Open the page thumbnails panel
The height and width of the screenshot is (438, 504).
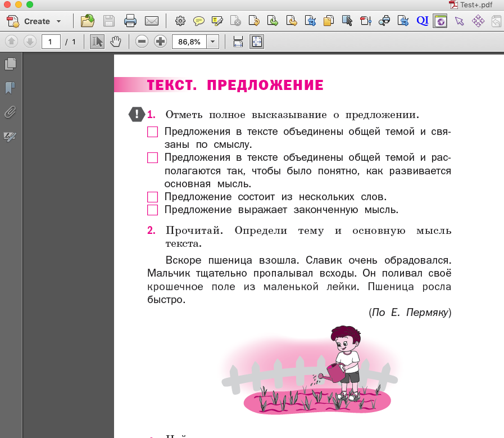click(11, 64)
